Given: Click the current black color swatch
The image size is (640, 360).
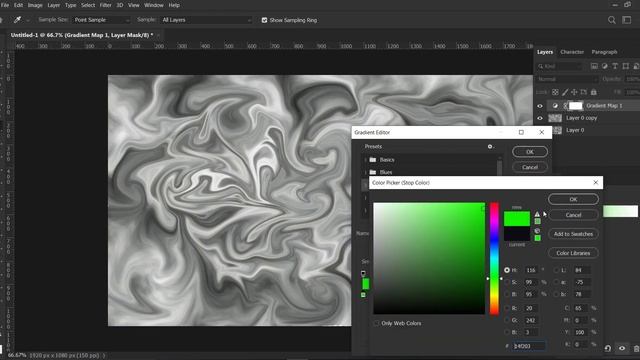Looking at the screenshot, I should click(x=517, y=234).
